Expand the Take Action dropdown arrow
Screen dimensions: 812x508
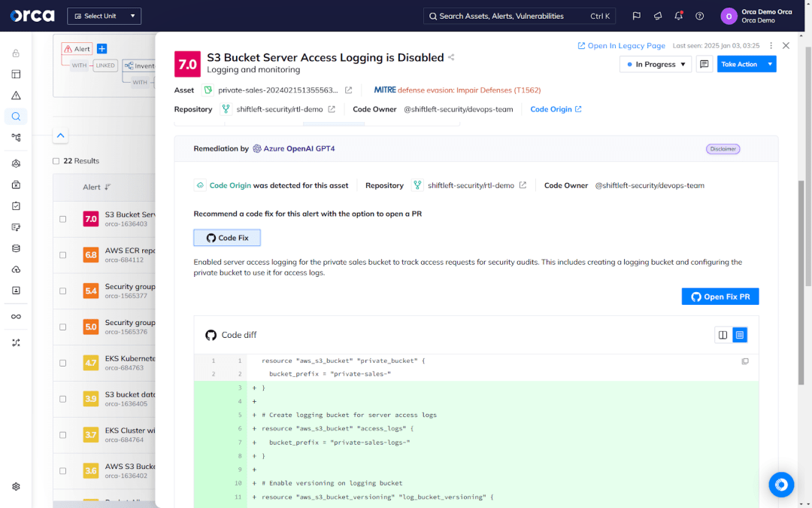pyautogui.click(x=770, y=64)
